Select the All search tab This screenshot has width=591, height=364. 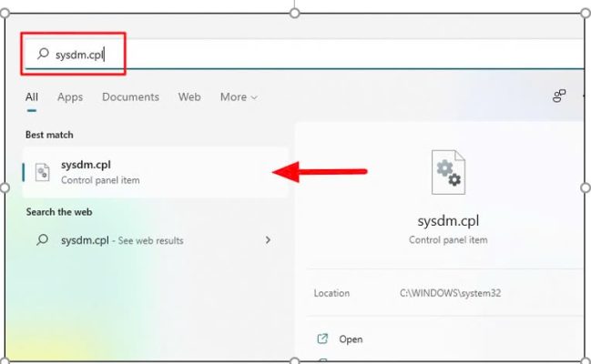pos(32,97)
